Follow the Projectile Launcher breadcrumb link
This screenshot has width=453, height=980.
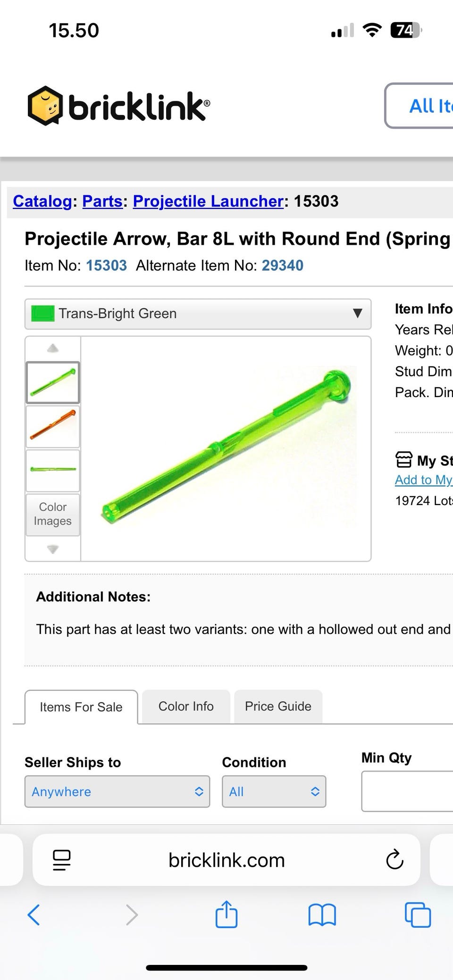(x=208, y=201)
